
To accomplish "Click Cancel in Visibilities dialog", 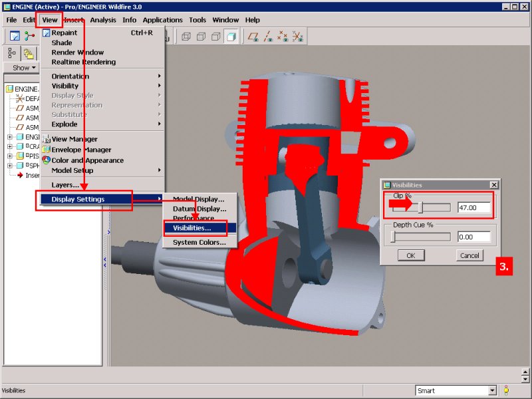I will click(469, 255).
